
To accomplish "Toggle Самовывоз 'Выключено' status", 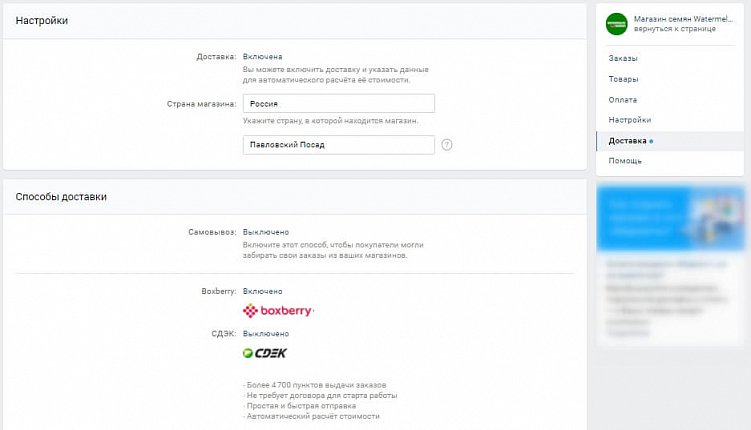I will (x=266, y=232).
